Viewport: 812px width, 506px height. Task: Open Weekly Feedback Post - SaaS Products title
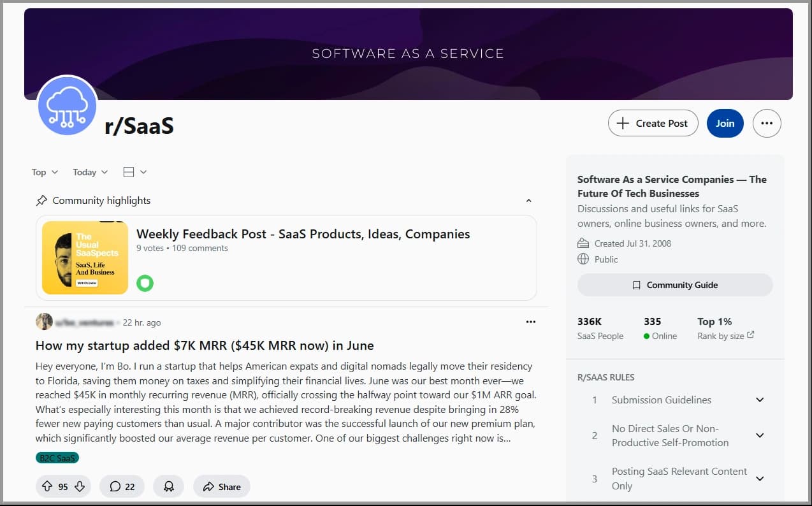click(x=303, y=234)
